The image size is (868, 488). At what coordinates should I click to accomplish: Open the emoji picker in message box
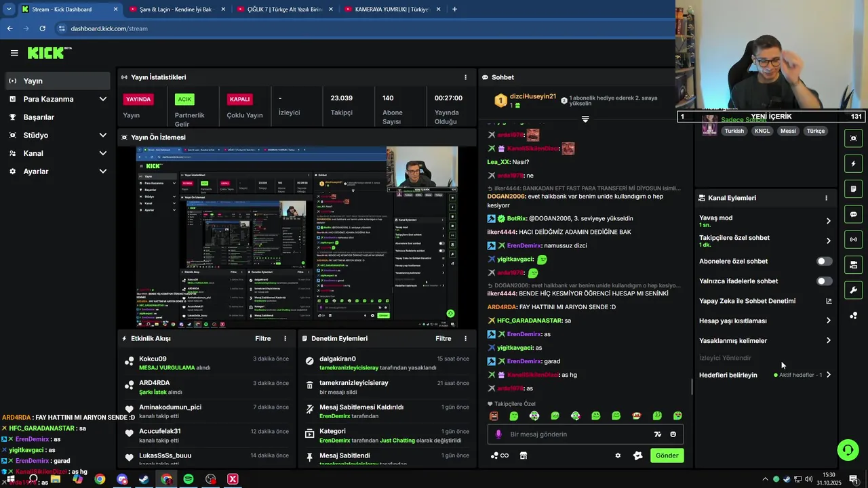click(x=673, y=434)
